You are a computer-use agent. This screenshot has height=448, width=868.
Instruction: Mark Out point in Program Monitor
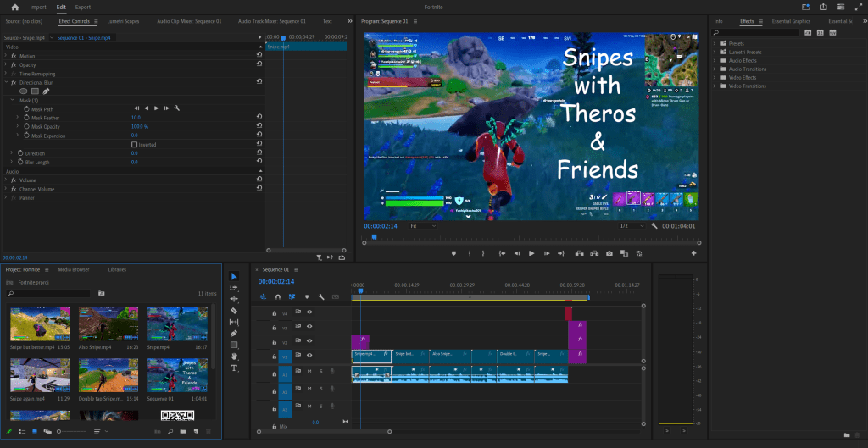[x=482, y=253]
